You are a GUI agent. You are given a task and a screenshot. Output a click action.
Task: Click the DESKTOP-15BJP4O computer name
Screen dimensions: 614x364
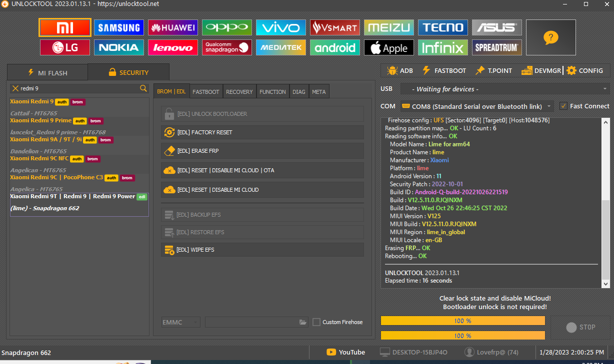[x=414, y=353]
